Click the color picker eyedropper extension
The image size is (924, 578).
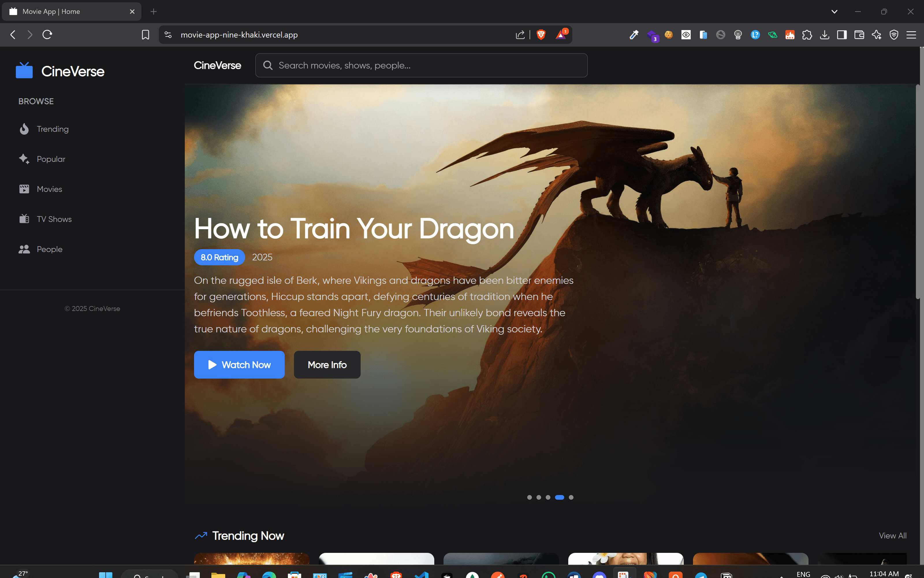634,35
